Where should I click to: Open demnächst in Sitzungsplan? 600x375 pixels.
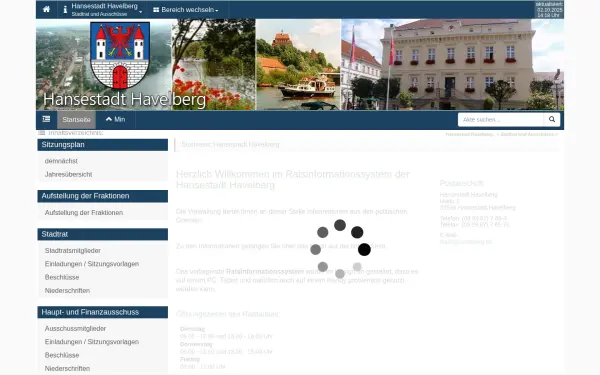(61, 161)
